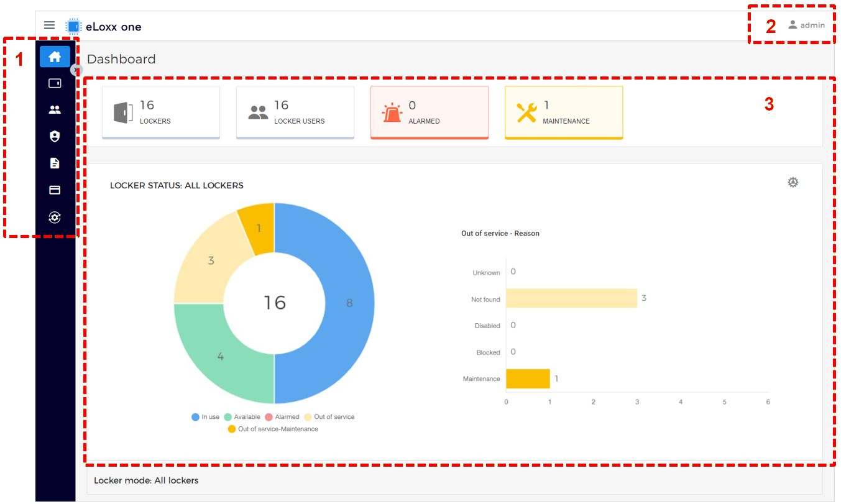Open the shield user sidebar icon

tap(55, 137)
